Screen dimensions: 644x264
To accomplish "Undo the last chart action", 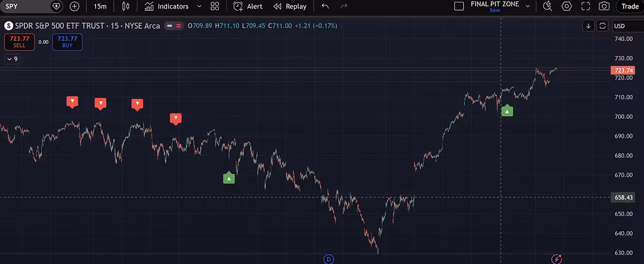I will (x=326, y=6).
